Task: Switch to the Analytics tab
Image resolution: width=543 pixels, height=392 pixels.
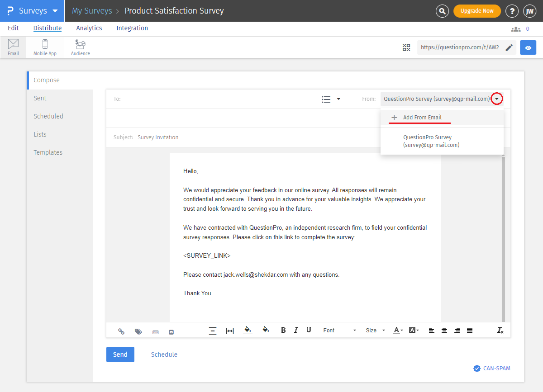Action: click(89, 28)
